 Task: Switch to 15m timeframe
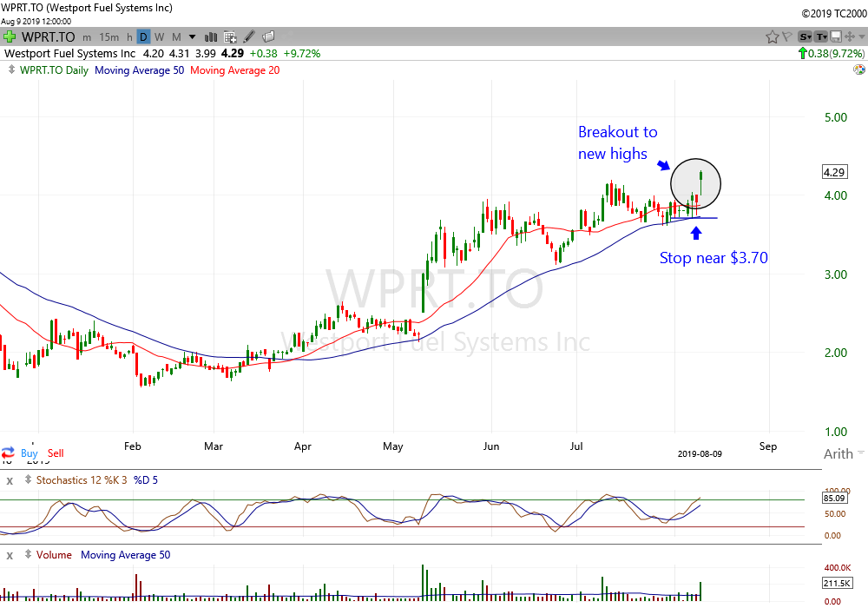click(x=109, y=37)
